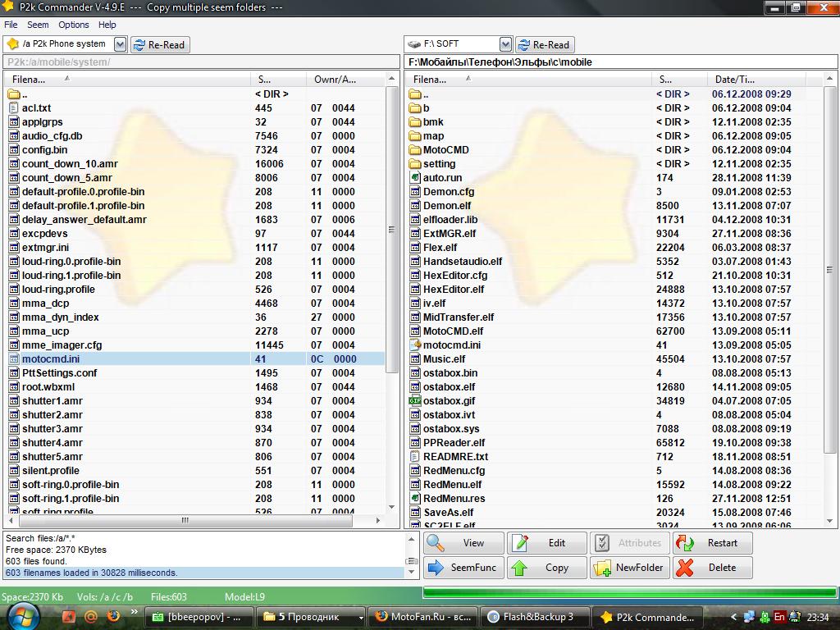Select the Demon.elf file icon
The height and width of the screenshot is (630, 840).
[415, 205]
